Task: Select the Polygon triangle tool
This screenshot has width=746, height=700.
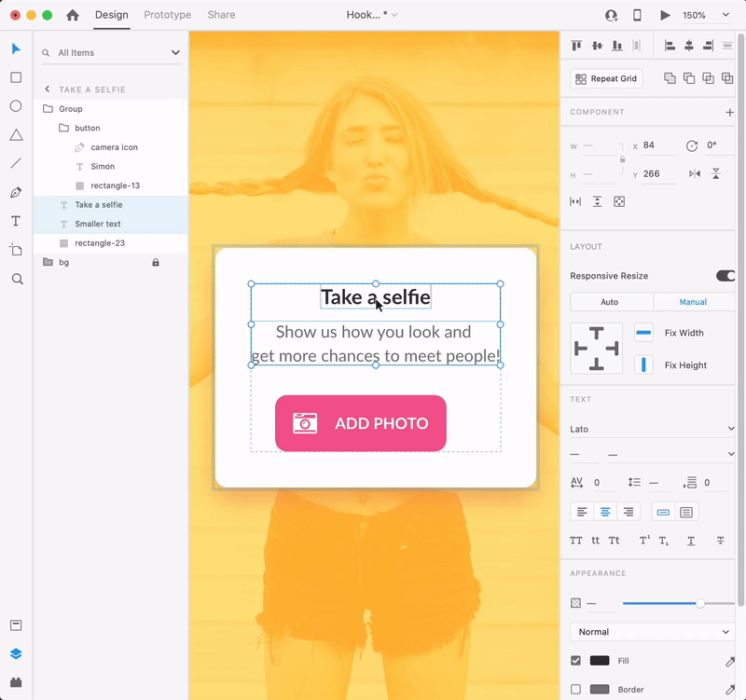Action: [16, 135]
